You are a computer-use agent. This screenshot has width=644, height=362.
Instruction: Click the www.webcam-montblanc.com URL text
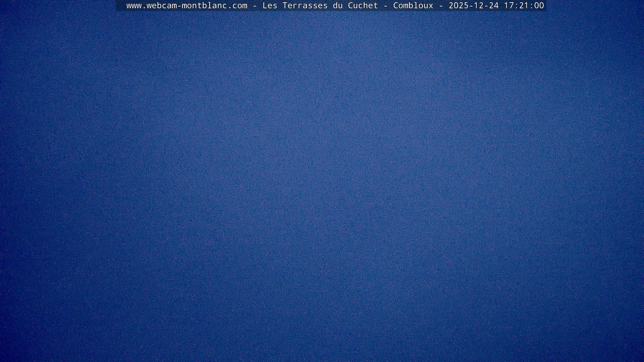click(x=187, y=6)
